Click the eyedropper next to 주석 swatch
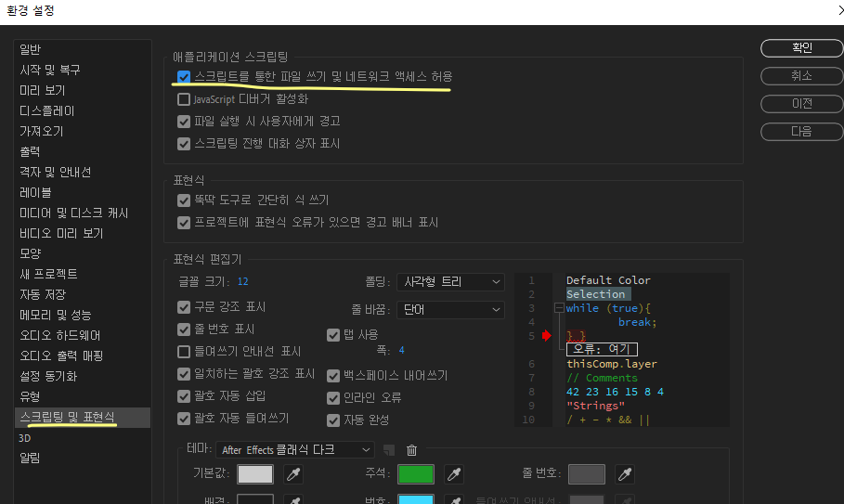The width and height of the screenshot is (844, 504). click(454, 474)
